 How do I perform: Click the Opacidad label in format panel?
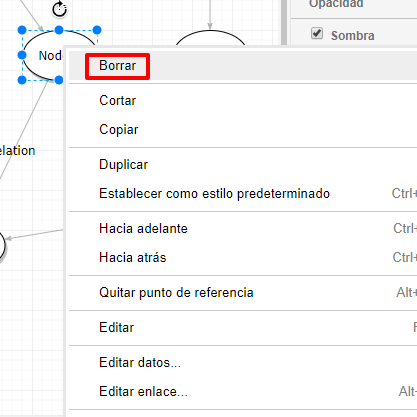click(336, 4)
